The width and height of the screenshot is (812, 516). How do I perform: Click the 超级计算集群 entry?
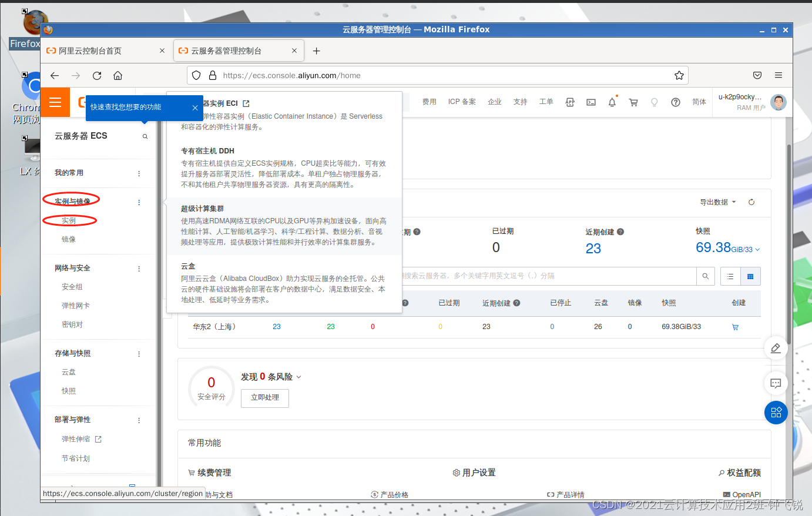coord(284,226)
